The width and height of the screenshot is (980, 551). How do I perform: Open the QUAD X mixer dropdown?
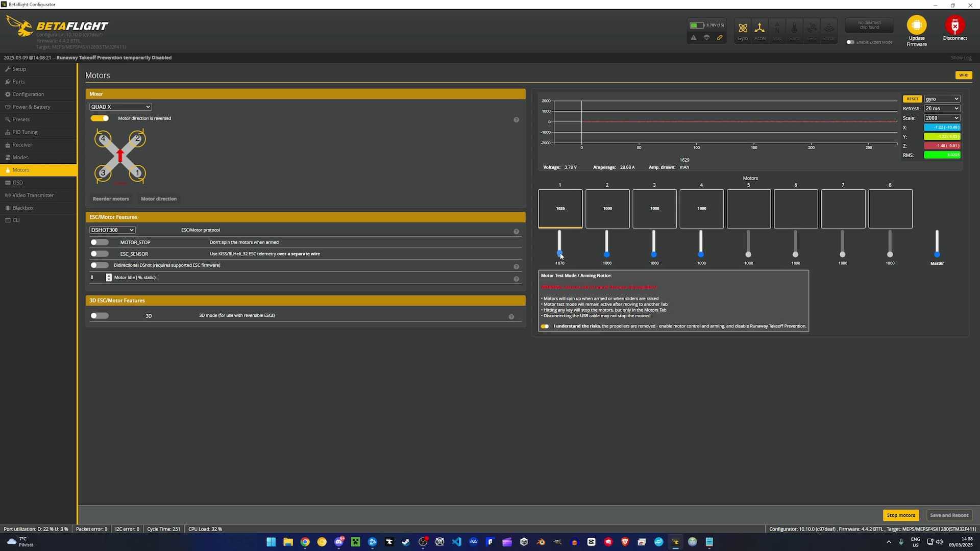pyautogui.click(x=120, y=107)
